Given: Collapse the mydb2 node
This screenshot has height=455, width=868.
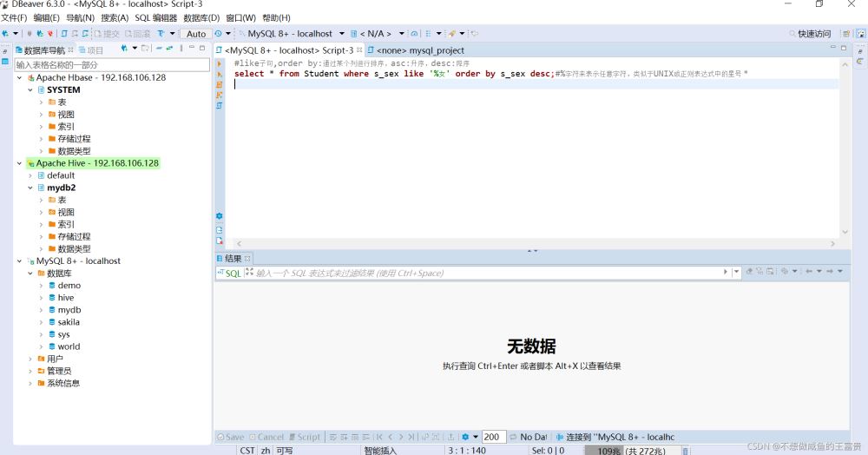Looking at the screenshot, I should (x=30, y=188).
